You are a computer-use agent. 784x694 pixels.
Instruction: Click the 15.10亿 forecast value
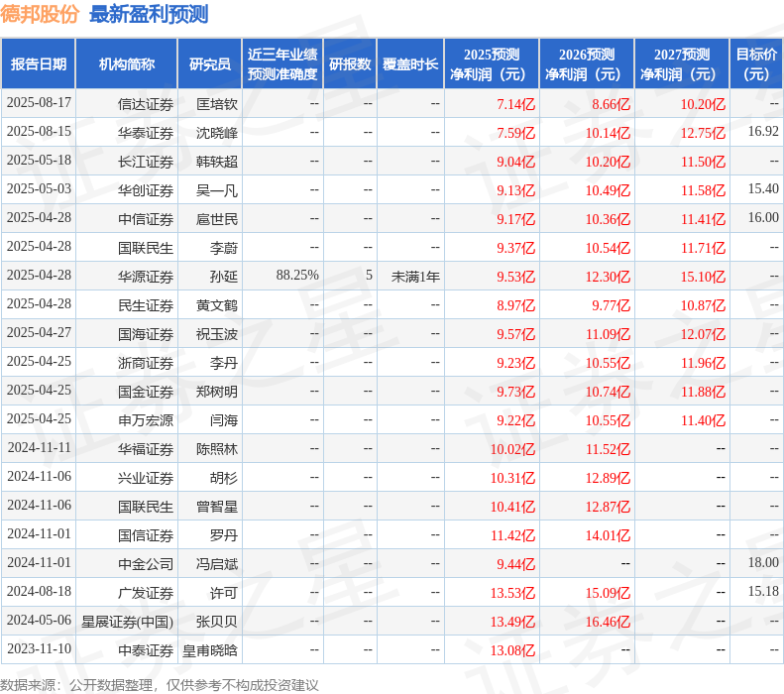[703, 277]
